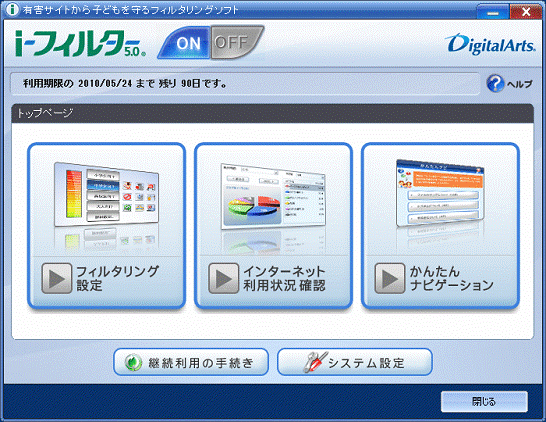Click the 利用期限 expiration notice text
This screenshot has width=546, height=422.
pyautogui.click(x=125, y=84)
